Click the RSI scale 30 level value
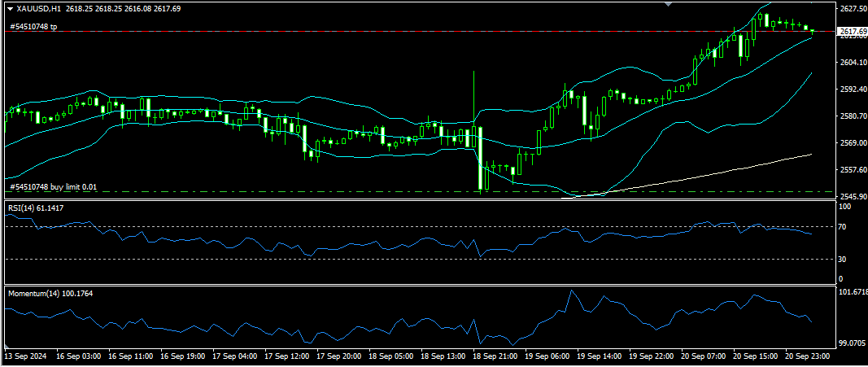Viewport: 868px width, 367px height. pyautogui.click(x=844, y=259)
